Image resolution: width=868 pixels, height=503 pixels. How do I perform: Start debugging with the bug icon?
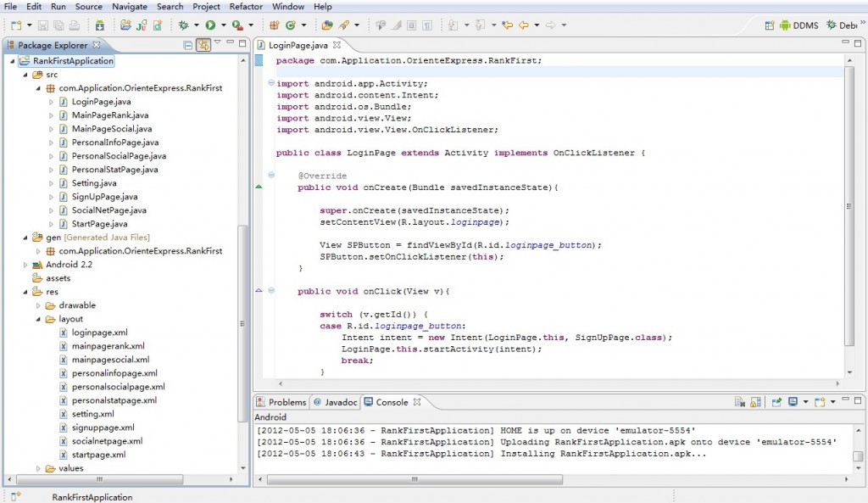pyautogui.click(x=184, y=25)
